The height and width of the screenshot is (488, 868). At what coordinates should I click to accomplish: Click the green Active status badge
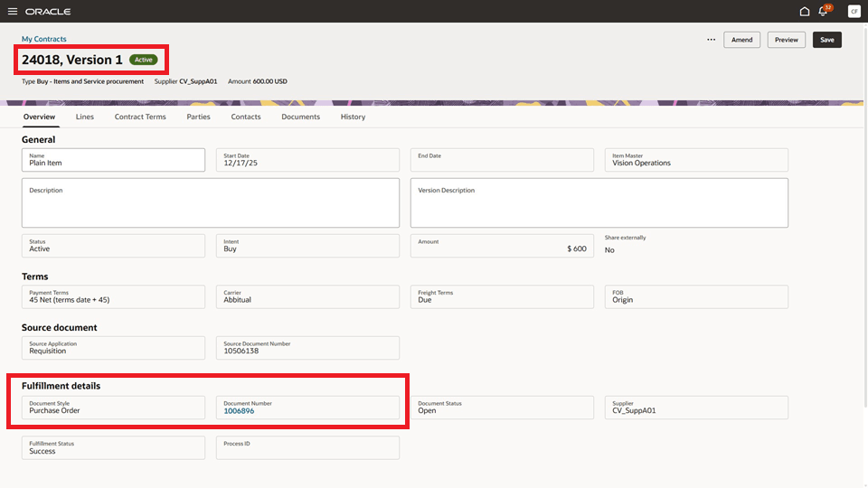tap(144, 60)
